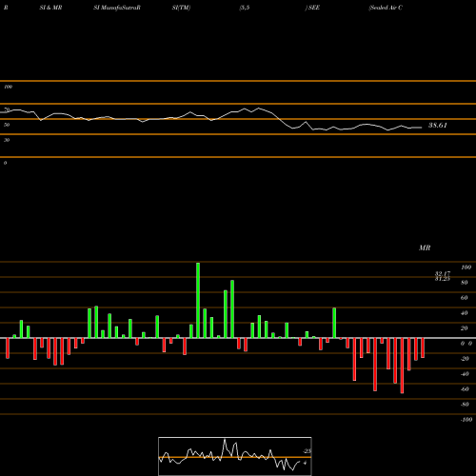The height and width of the screenshot is (476, 476).
Task: Click the -60 axis label on MR chart
Action: (x=465, y=389)
